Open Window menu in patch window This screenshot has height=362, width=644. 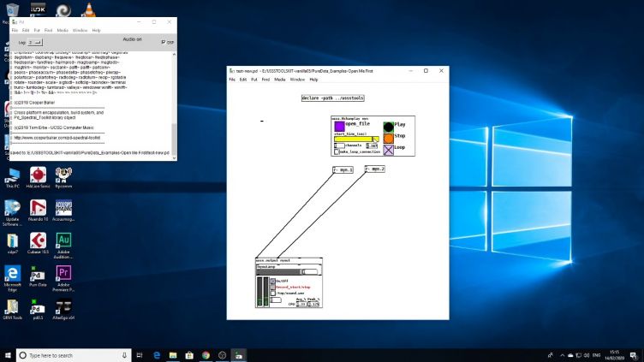(297, 80)
